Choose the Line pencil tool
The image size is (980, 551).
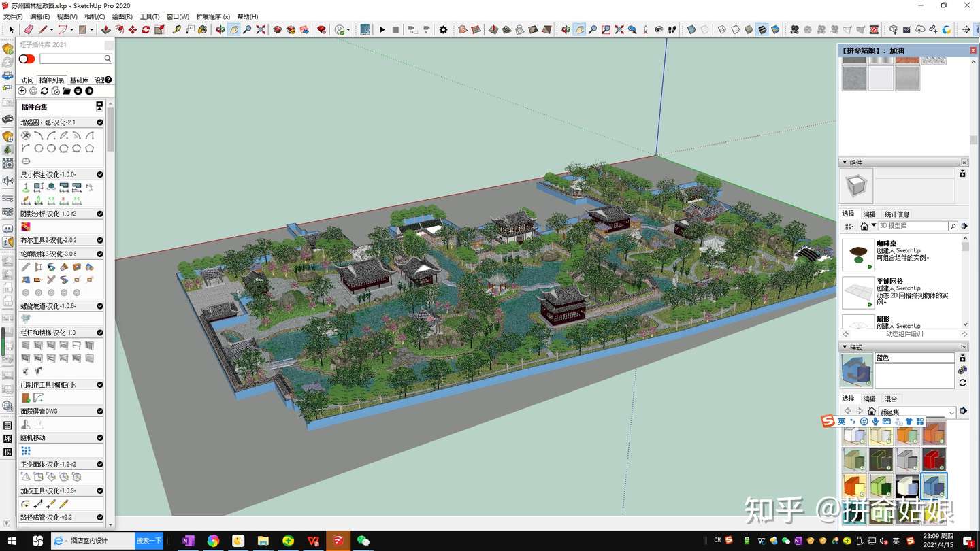43,29
